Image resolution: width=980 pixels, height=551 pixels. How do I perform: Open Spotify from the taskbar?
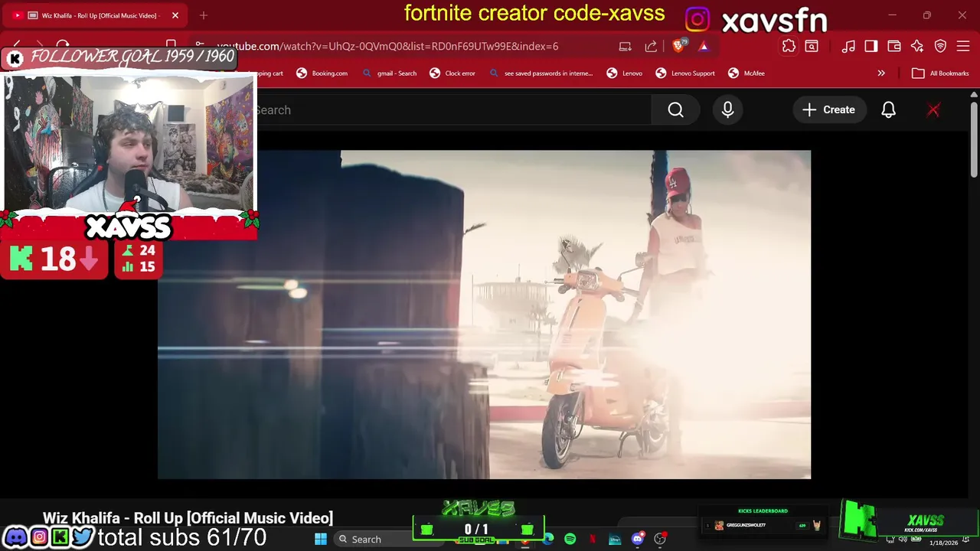[x=570, y=540]
